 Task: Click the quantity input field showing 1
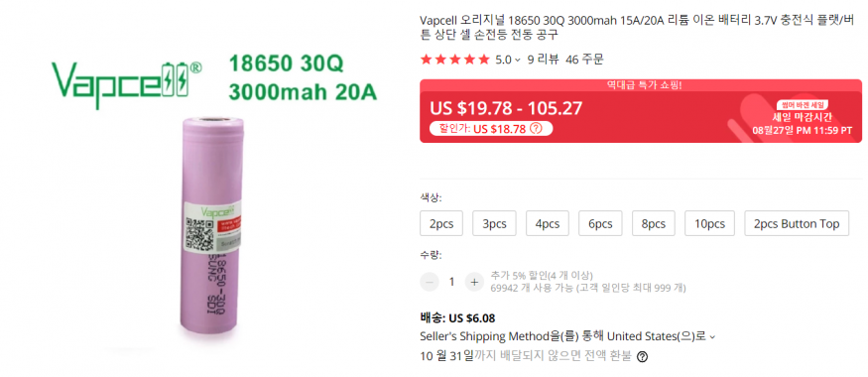pos(451,282)
